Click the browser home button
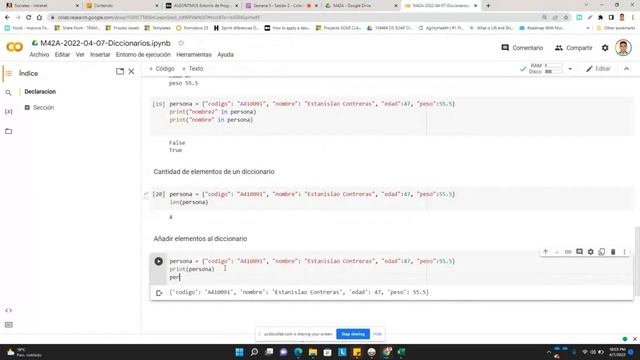 pos(39,18)
